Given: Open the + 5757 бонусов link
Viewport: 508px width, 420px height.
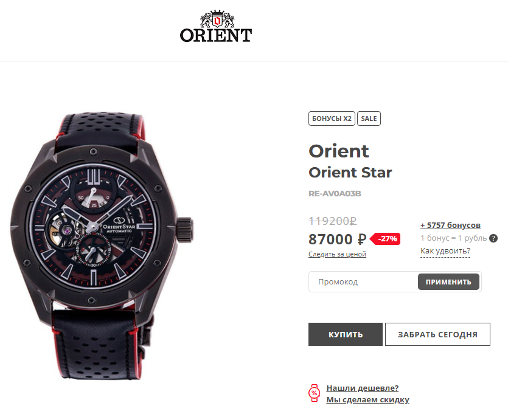Looking at the screenshot, I should (450, 225).
